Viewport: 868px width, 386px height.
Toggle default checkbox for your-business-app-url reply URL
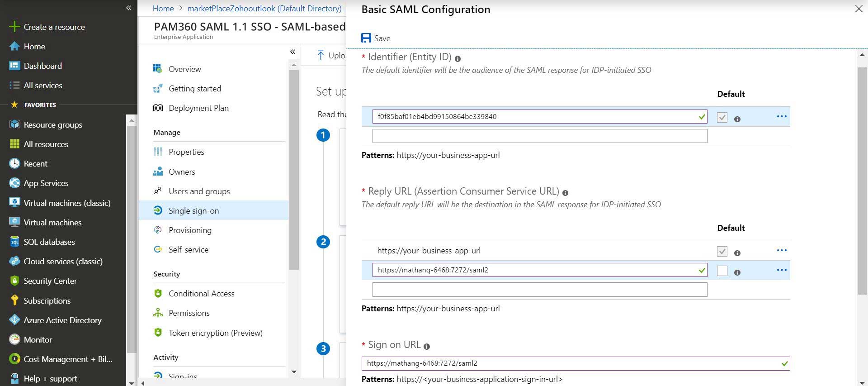click(x=722, y=251)
